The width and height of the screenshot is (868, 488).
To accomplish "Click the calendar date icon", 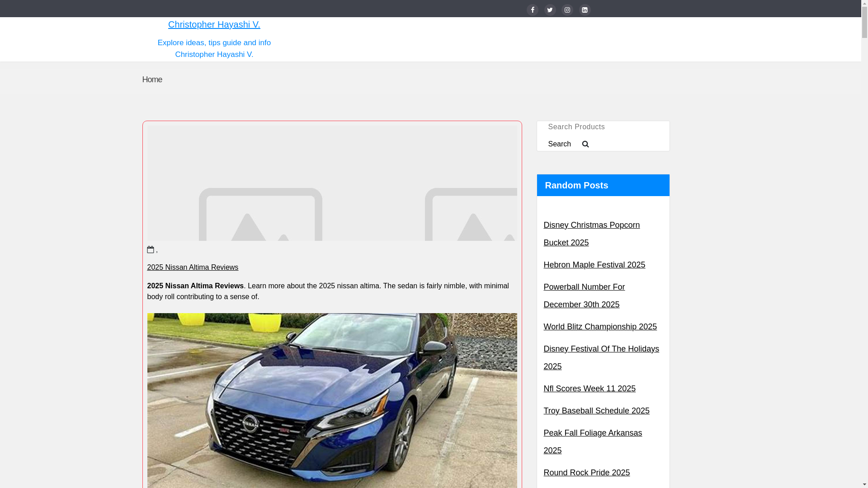I will coord(151,249).
